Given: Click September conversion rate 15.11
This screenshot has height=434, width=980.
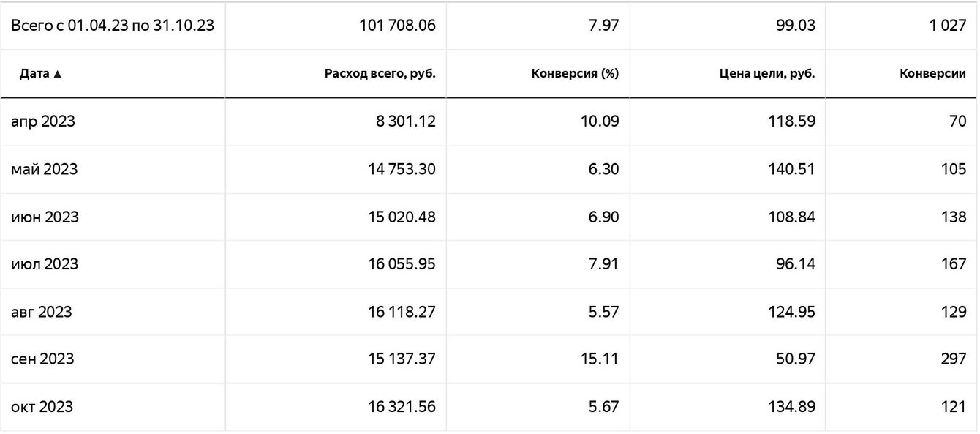Looking at the screenshot, I should (x=600, y=359).
